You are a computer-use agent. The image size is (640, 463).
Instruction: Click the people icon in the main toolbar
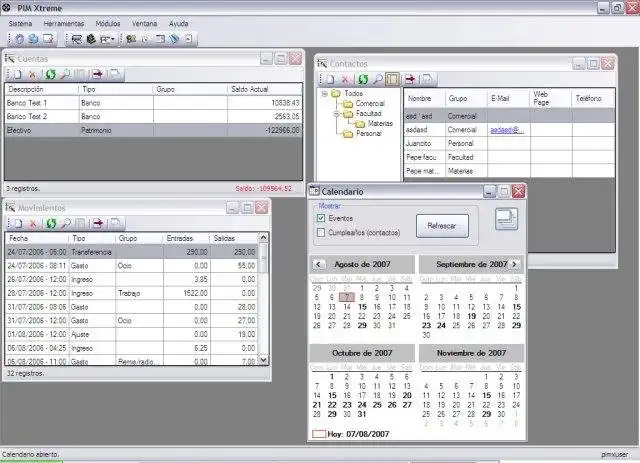(x=131, y=39)
